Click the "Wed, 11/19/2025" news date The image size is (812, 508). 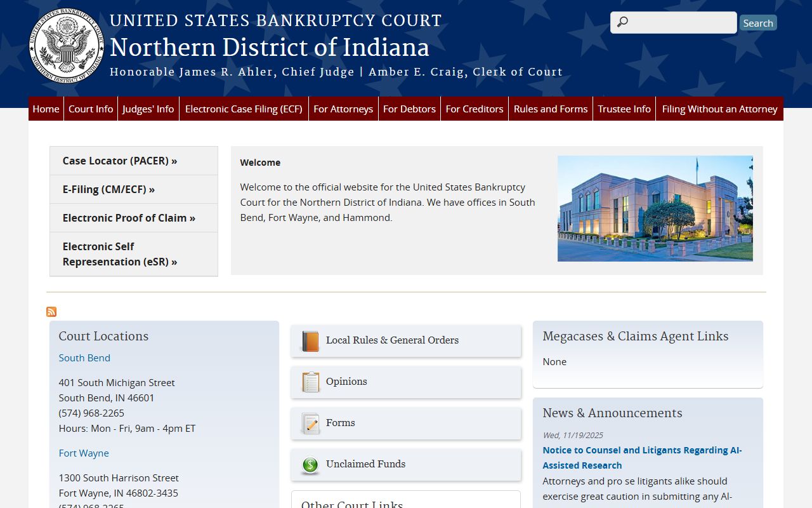coord(573,435)
